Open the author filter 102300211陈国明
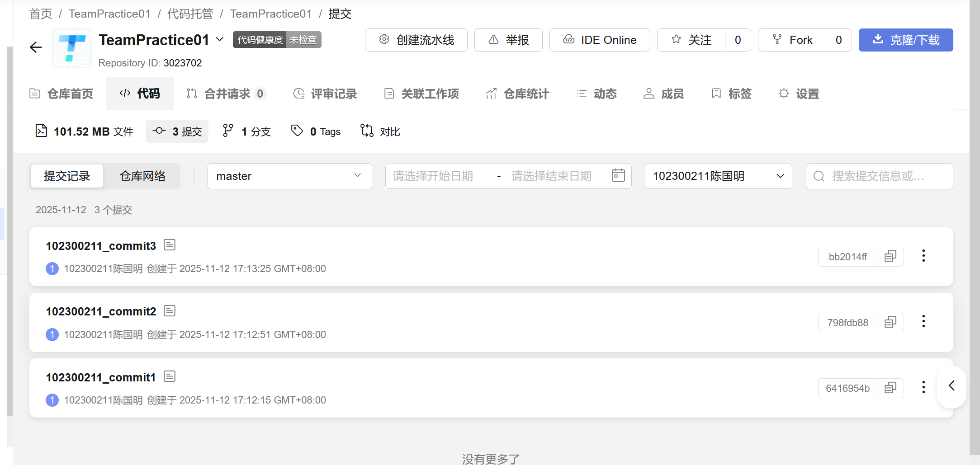 tap(718, 176)
